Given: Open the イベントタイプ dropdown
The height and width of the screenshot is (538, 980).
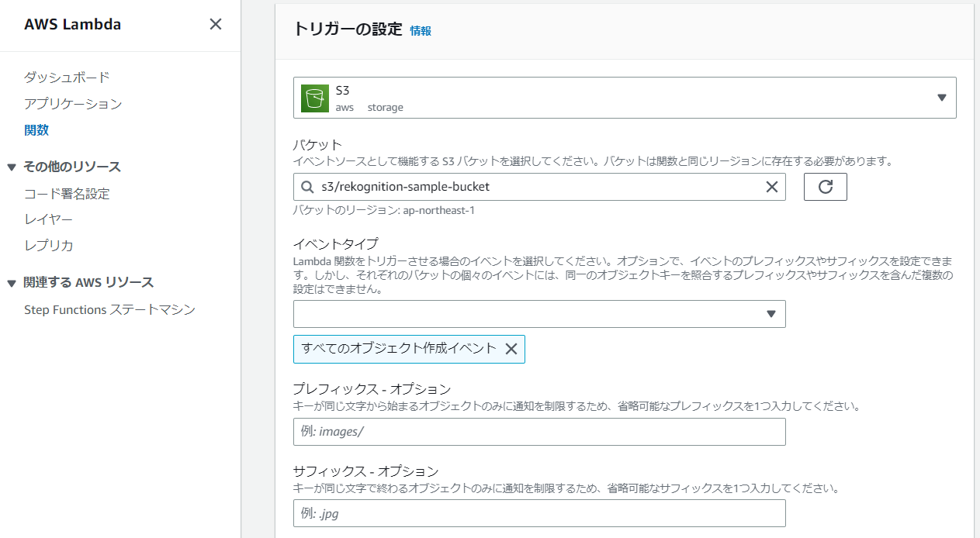Looking at the screenshot, I should pyautogui.click(x=539, y=314).
